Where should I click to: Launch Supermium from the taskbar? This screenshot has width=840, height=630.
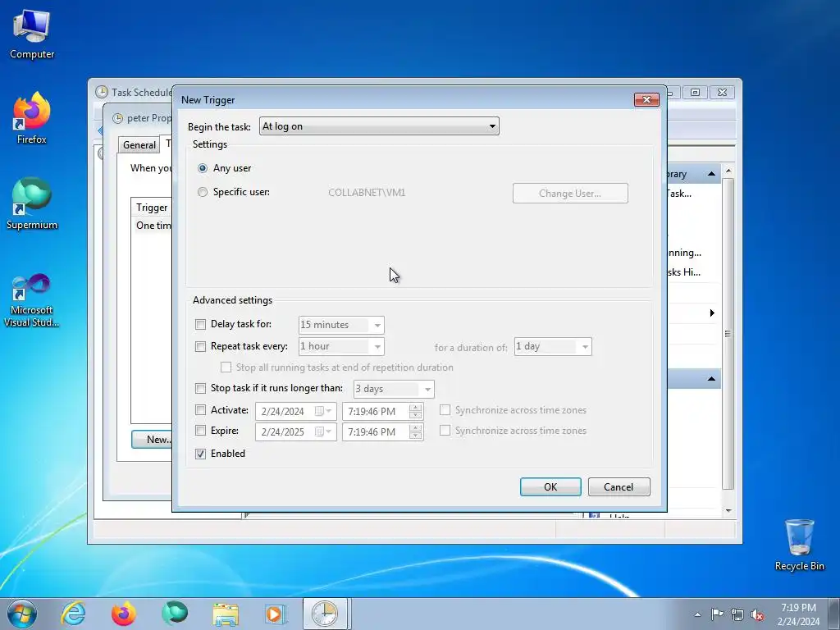[174, 614]
